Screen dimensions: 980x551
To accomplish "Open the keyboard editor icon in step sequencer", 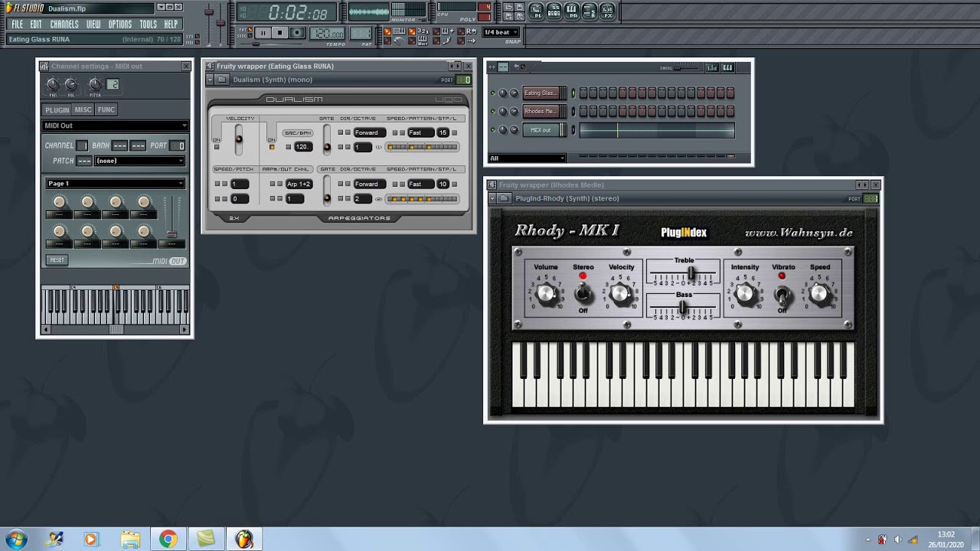I will coord(727,68).
